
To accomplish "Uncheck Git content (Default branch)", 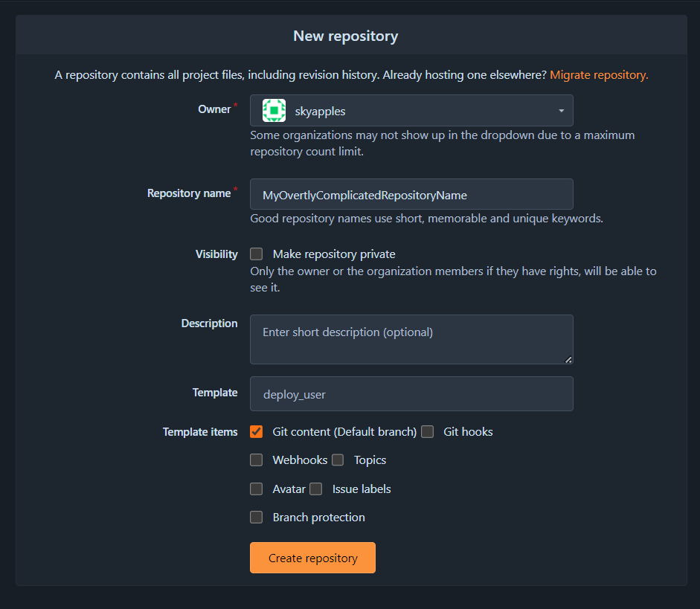I will [x=256, y=431].
